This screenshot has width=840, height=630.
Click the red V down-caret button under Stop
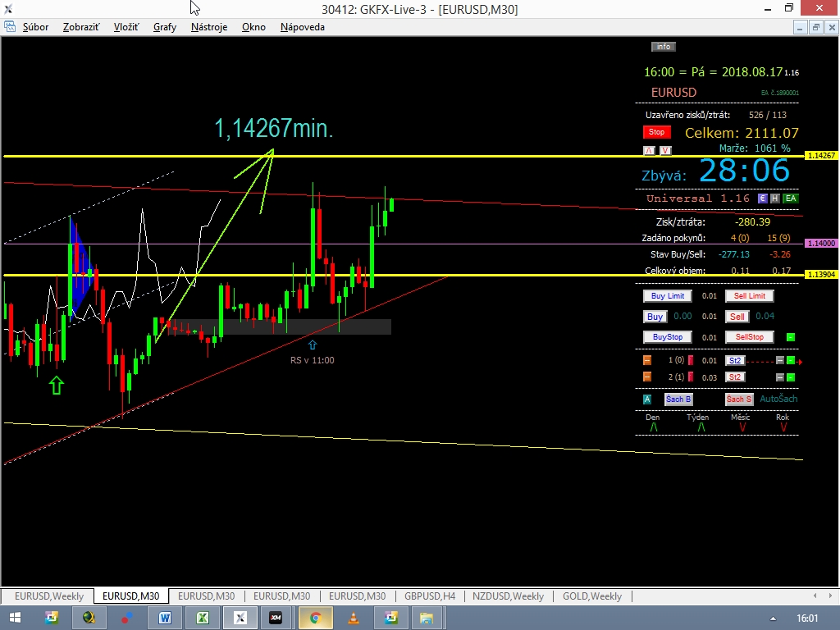665,151
